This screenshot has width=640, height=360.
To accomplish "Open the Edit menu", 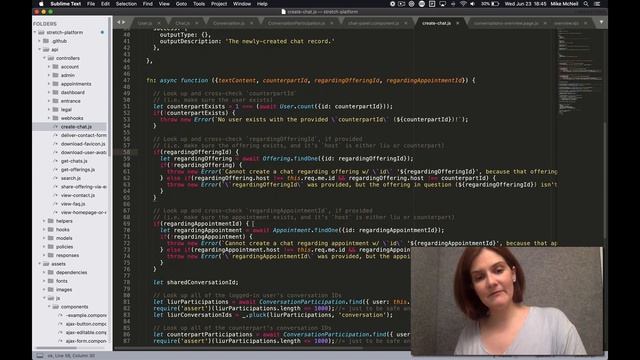I will [x=105, y=4].
